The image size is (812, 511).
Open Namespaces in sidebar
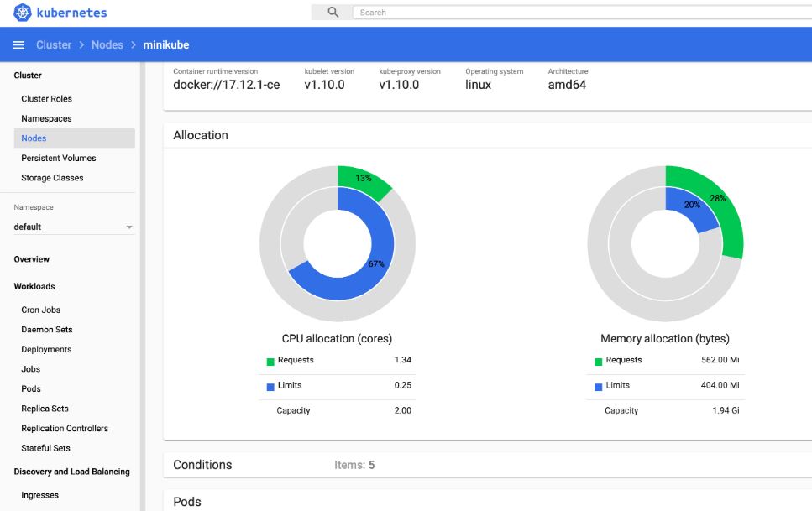pyautogui.click(x=47, y=118)
